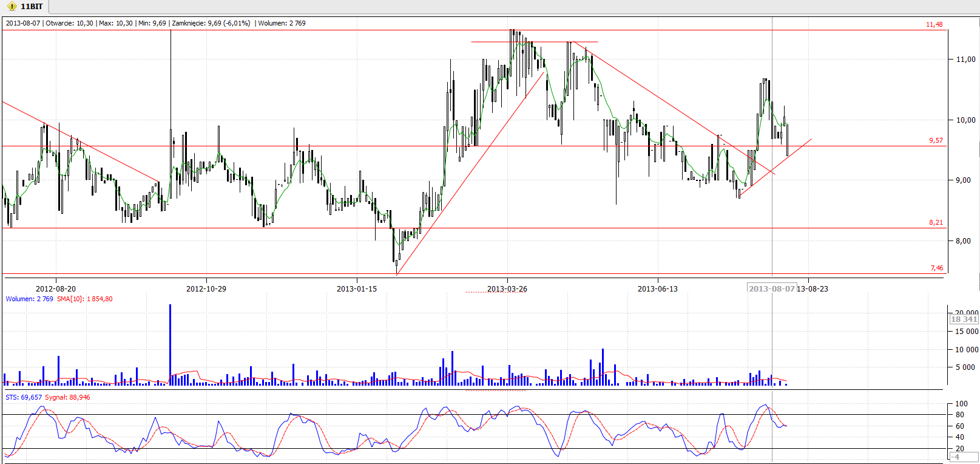This screenshot has width=980, height=464.
Task: Click the blue Wolumen: 2 769 panel legend
Action: (29, 299)
